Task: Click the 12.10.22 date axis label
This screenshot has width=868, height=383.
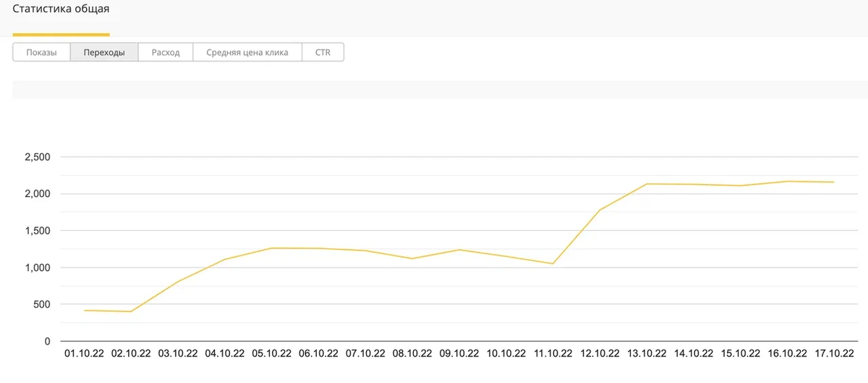Action: click(x=600, y=354)
